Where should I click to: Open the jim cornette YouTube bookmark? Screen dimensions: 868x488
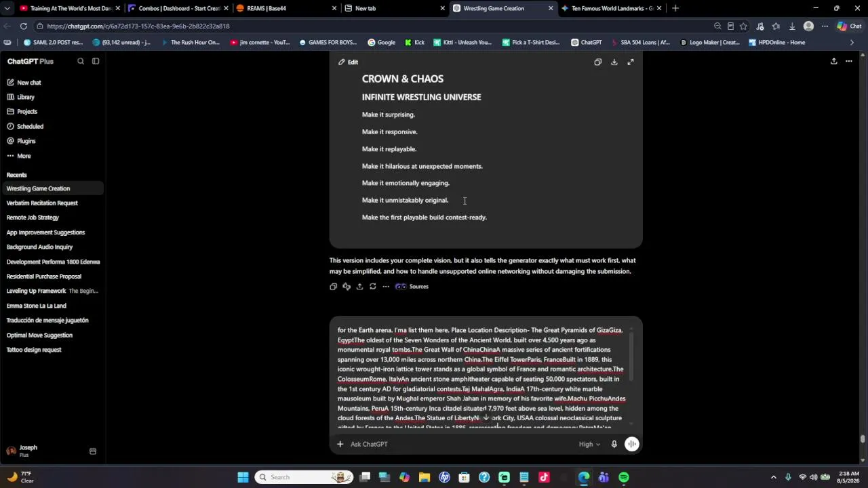click(x=260, y=42)
